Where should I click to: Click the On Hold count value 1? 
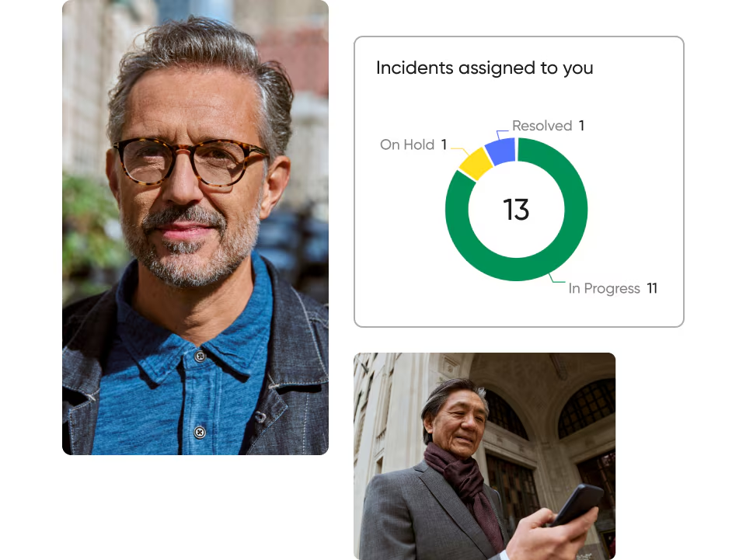[444, 144]
